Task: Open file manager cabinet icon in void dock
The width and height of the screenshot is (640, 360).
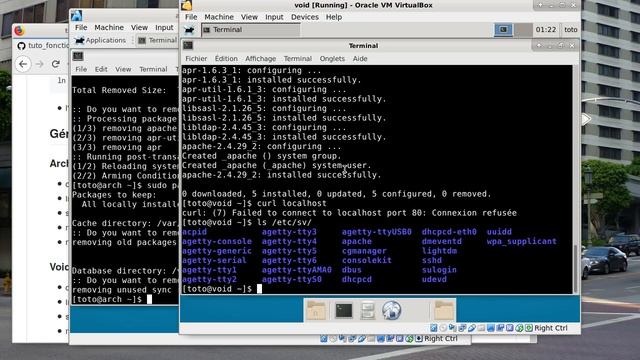Action: pyautogui.click(x=367, y=310)
